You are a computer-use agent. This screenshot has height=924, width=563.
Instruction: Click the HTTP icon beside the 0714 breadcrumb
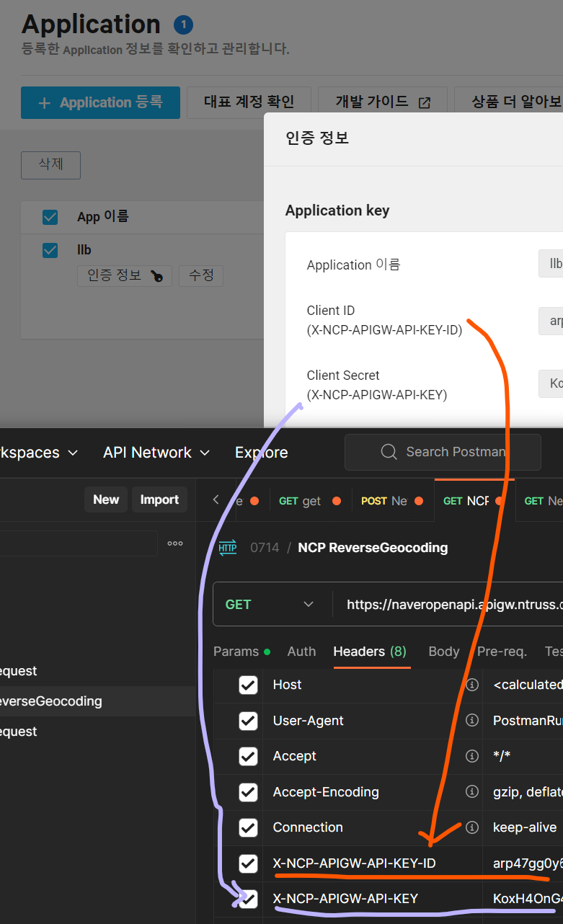227,548
